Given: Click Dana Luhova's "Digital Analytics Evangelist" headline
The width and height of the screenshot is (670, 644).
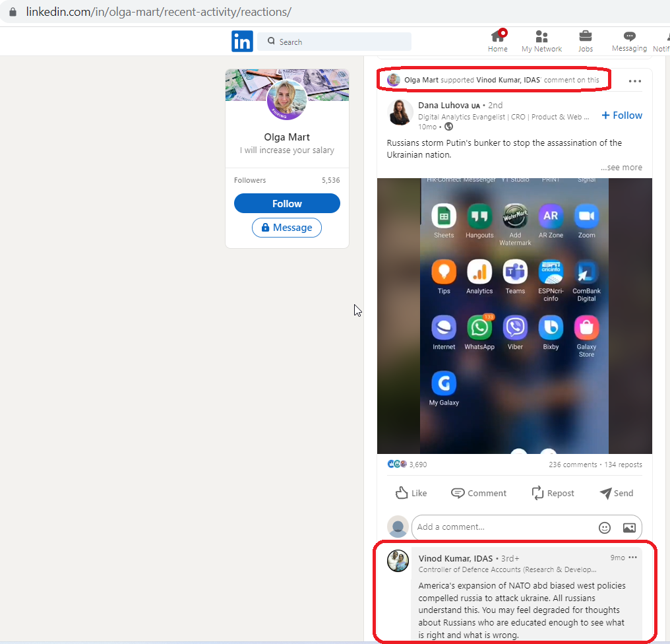Looking at the screenshot, I should (503, 117).
